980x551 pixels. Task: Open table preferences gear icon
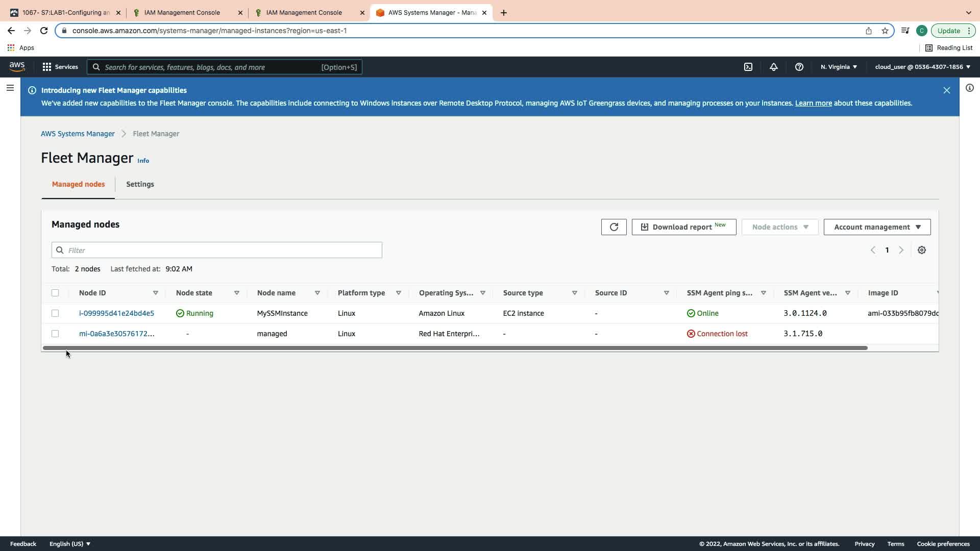coord(921,250)
